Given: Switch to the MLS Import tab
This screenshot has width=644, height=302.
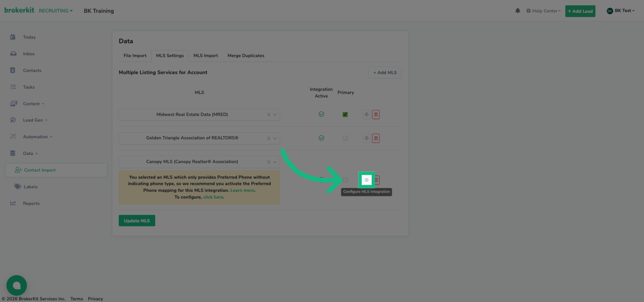Looking at the screenshot, I should (x=206, y=56).
